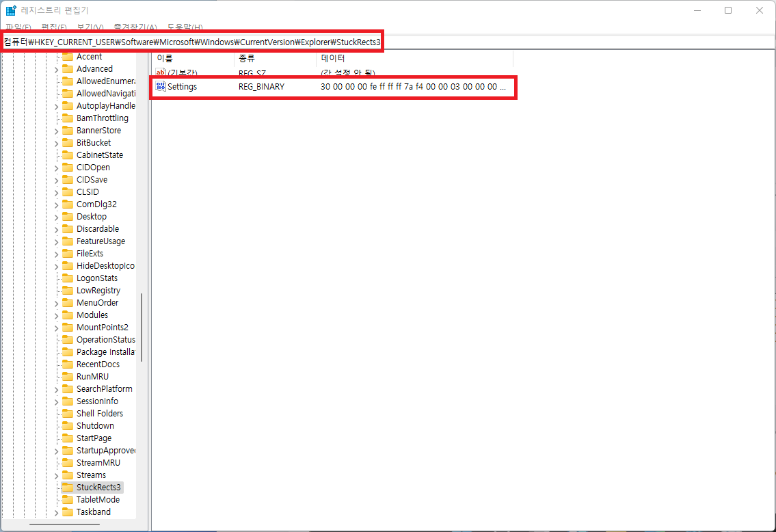Select the Settings value name
776x532 pixels.
pos(182,87)
